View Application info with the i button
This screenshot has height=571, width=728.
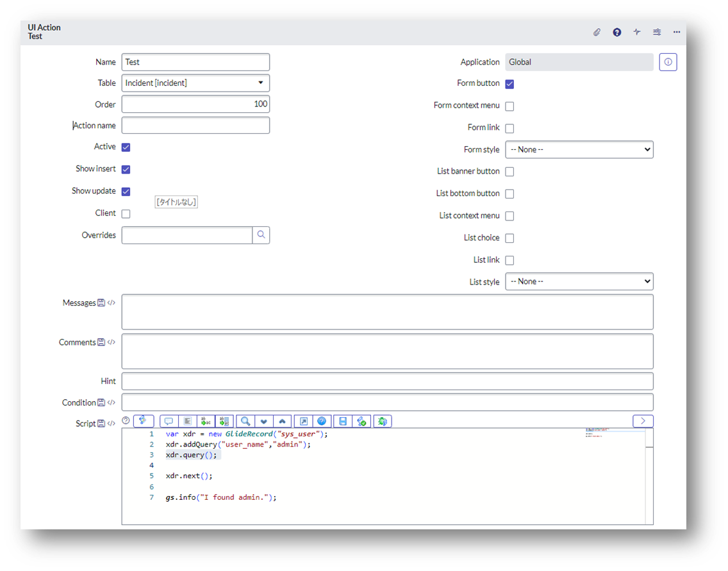click(668, 62)
